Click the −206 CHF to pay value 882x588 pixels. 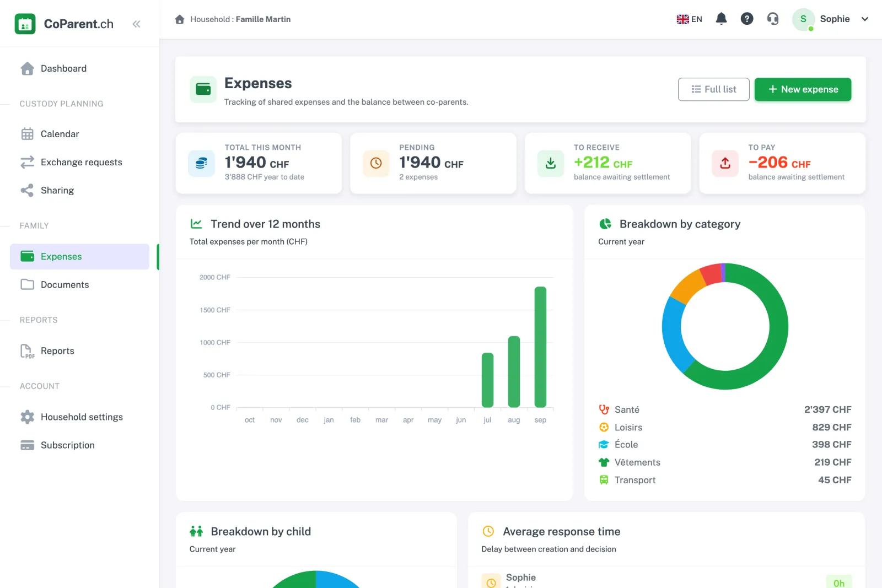pyautogui.click(x=779, y=163)
